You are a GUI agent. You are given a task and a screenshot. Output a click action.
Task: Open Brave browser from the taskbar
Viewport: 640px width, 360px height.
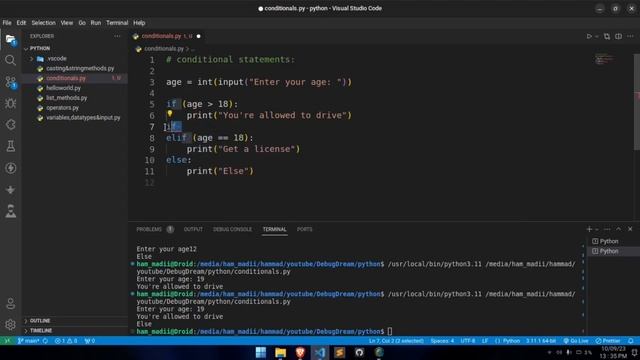[300, 352]
